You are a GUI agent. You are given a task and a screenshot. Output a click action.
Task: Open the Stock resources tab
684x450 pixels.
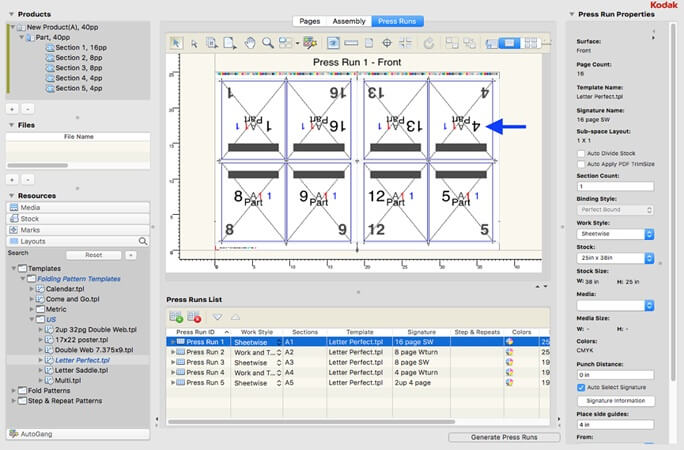[78, 219]
